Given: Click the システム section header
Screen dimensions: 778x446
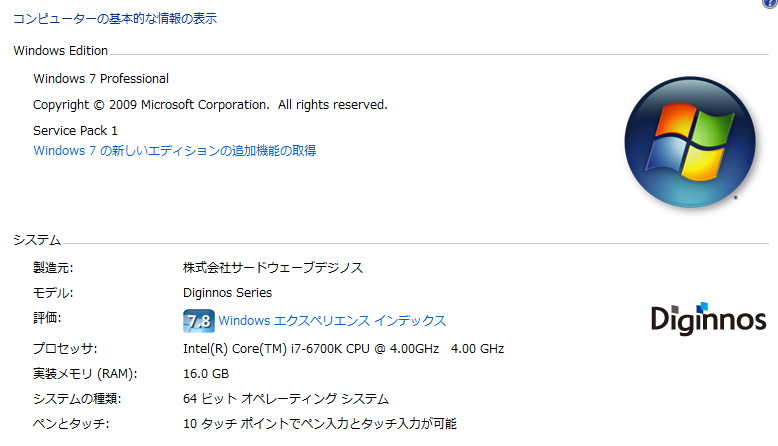Looking at the screenshot, I should coord(37,240).
